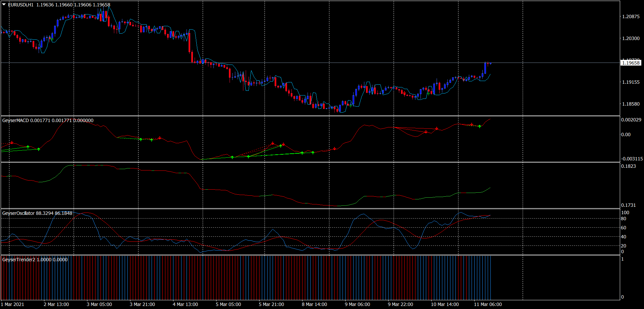The width and height of the screenshot is (644, 309).
Task: Select the GeyserOscillator indicator label
Action: (18, 213)
